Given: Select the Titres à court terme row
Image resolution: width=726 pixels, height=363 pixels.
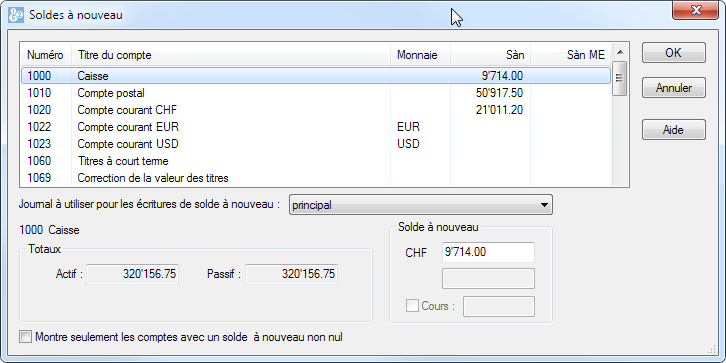Looking at the screenshot, I should coord(316,161).
